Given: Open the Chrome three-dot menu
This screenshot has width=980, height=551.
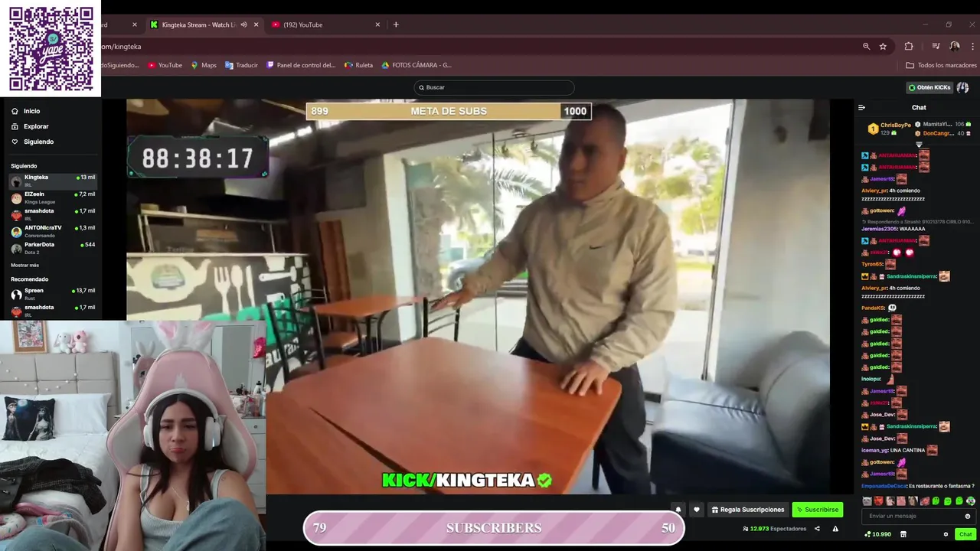Looking at the screenshot, I should click(x=972, y=47).
